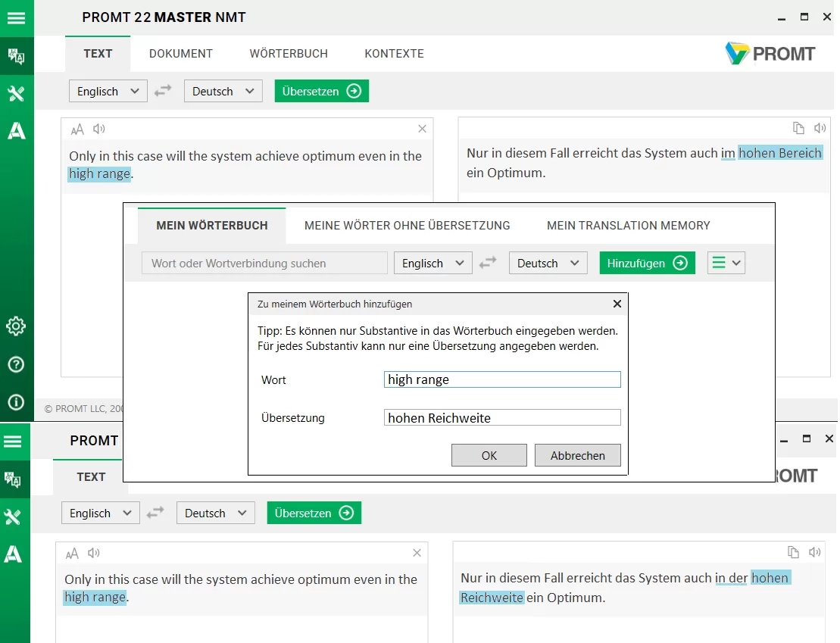The height and width of the screenshot is (643, 840).
Task: Select TEXT tab in bottom window
Action: [x=90, y=476]
